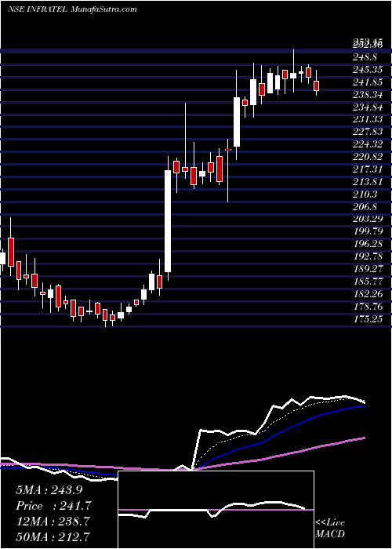Click the 199.79 price label

click(368, 231)
